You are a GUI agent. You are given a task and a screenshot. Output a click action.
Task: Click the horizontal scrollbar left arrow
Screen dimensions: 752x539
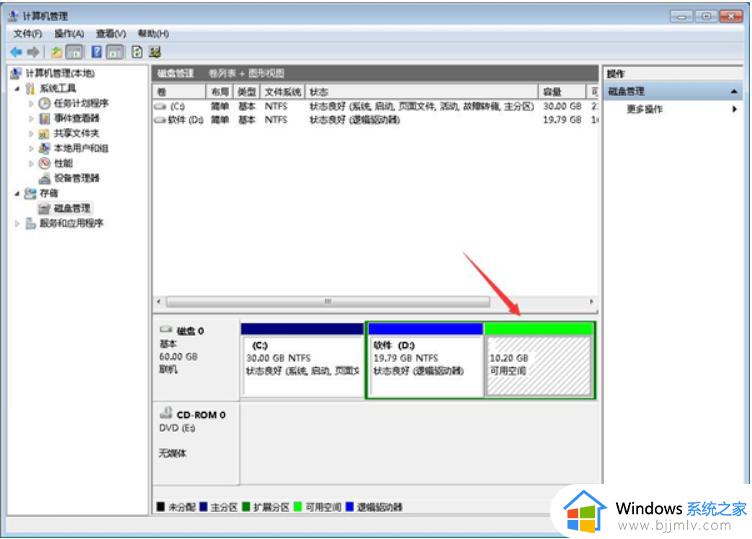click(159, 302)
